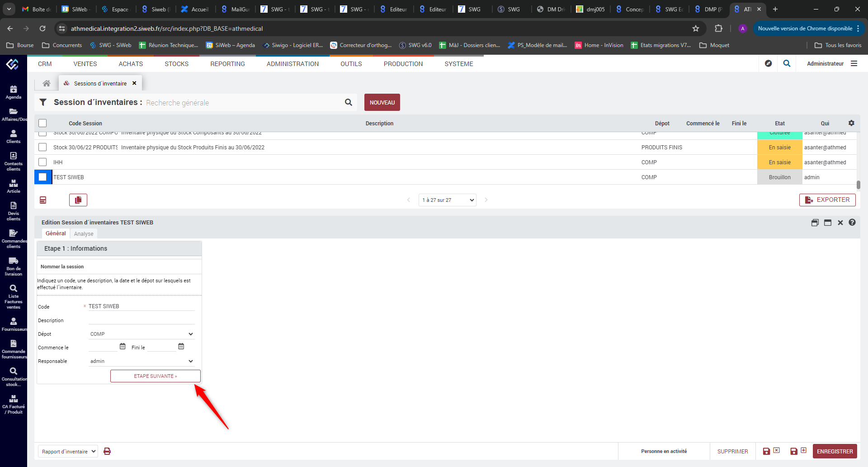868x467 pixels.
Task: Tick the checkbox for the IHH session
Action: tap(42, 162)
